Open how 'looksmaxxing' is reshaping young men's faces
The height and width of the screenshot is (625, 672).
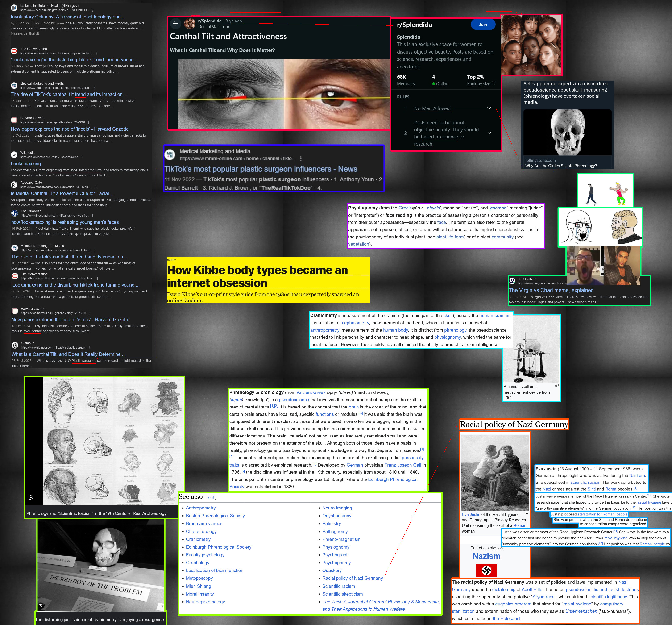pos(65,222)
